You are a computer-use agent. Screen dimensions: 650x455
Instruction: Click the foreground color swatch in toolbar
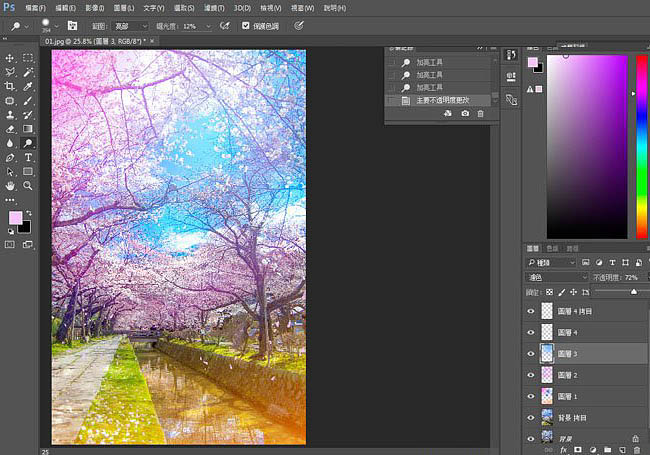(16, 218)
